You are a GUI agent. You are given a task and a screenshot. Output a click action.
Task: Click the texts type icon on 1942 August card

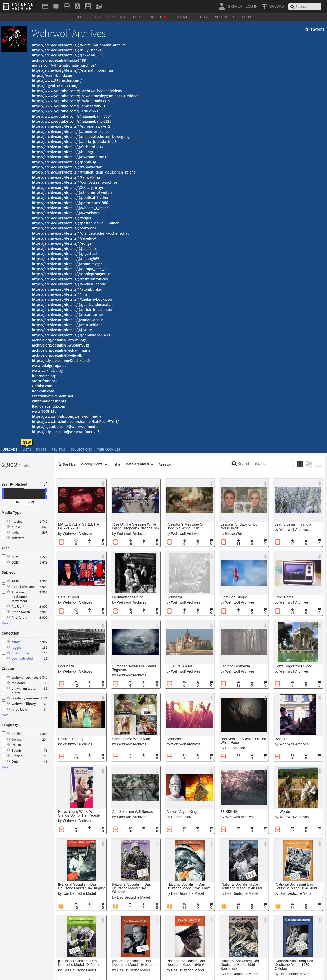click(61, 906)
